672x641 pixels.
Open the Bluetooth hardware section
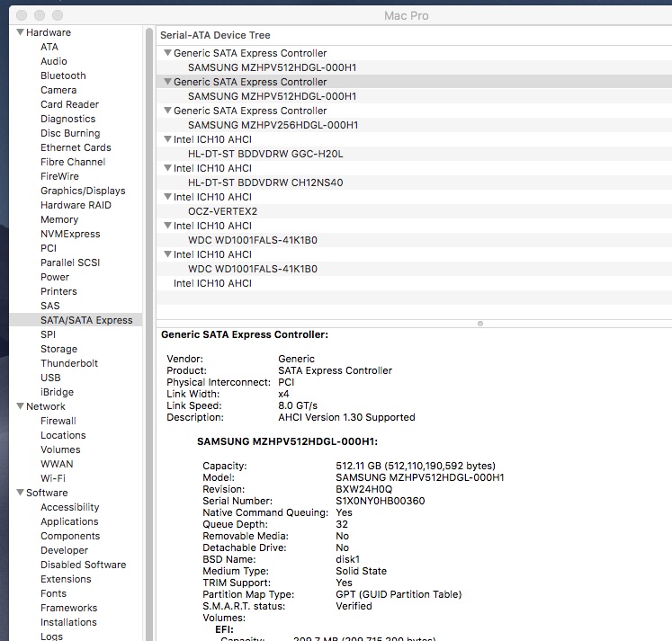[63, 76]
